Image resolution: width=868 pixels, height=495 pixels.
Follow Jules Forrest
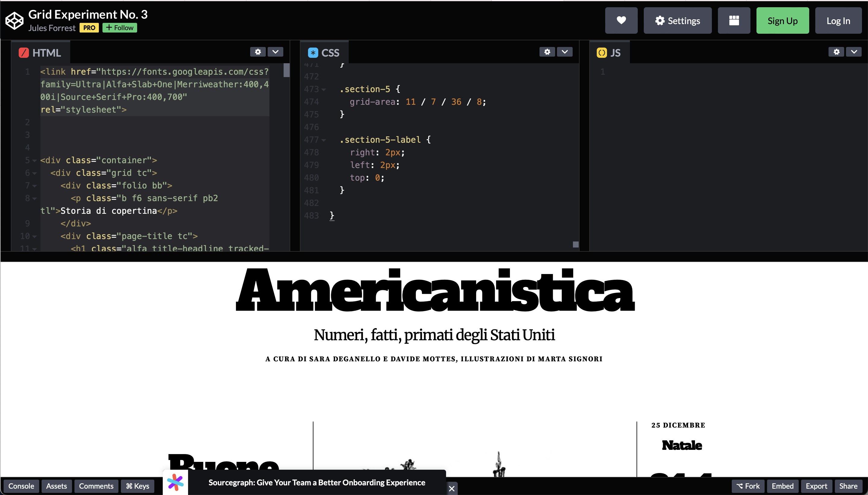(x=120, y=27)
